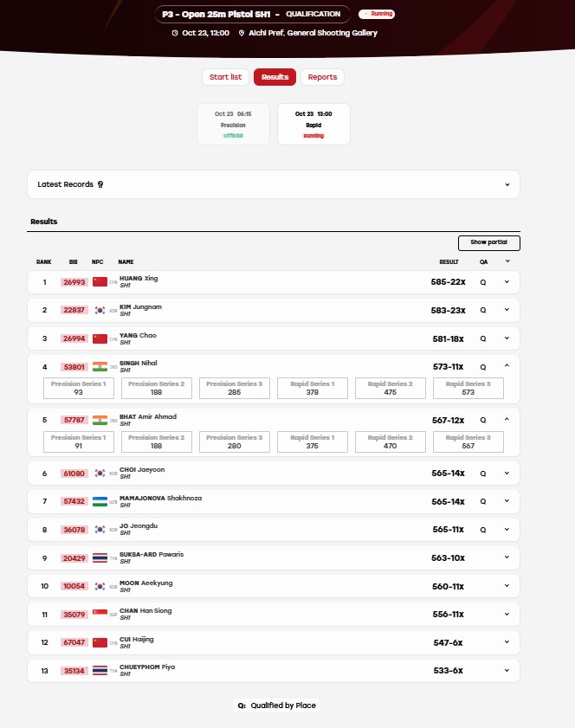This screenshot has height=728, width=575.
Task: Open the Reports tab
Action: (322, 77)
